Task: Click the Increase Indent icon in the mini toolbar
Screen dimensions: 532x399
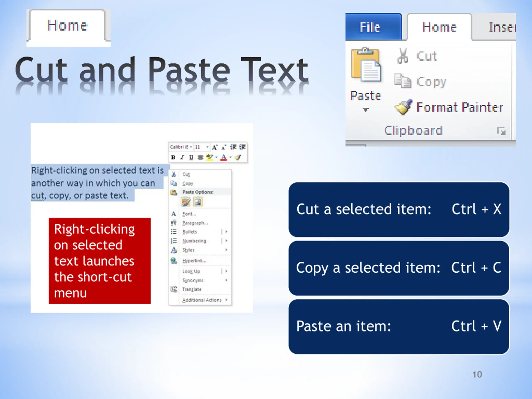Action: [242, 147]
